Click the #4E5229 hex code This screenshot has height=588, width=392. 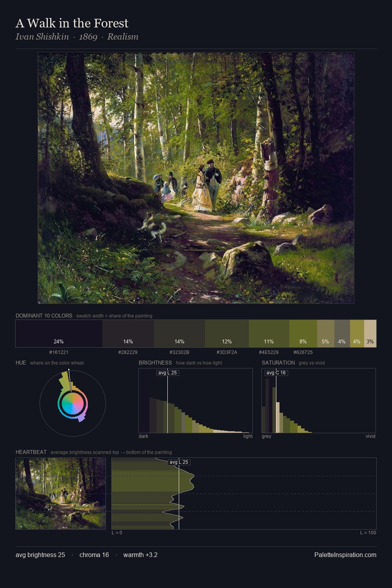(269, 352)
